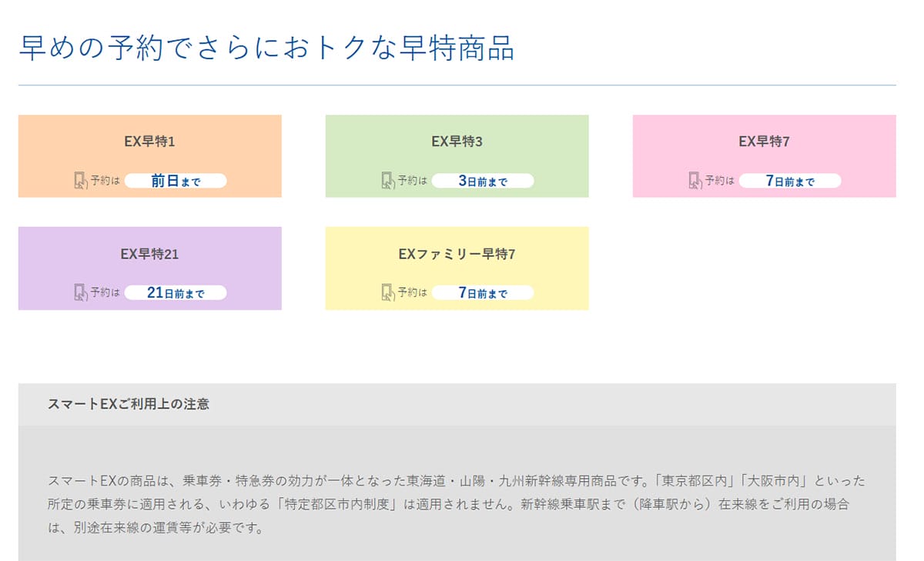This screenshot has width=924, height=561.
Task: Click the phone icon in EXファミリー早特7 card
Action: click(387, 292)
